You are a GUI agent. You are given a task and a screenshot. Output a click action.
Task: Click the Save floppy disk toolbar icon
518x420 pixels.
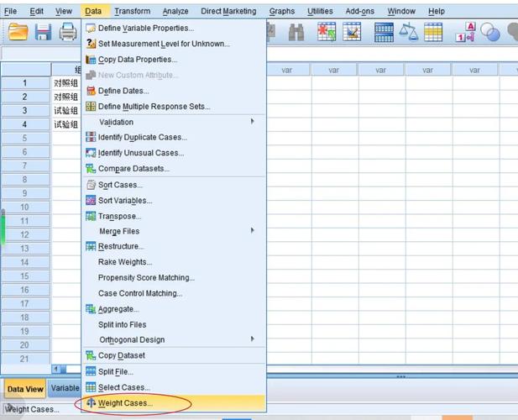pos(43,33)
